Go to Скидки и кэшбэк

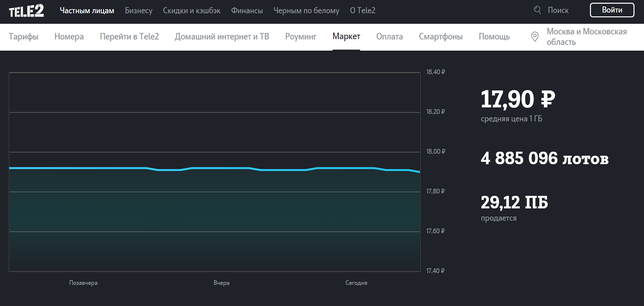[x=192, y=10]
